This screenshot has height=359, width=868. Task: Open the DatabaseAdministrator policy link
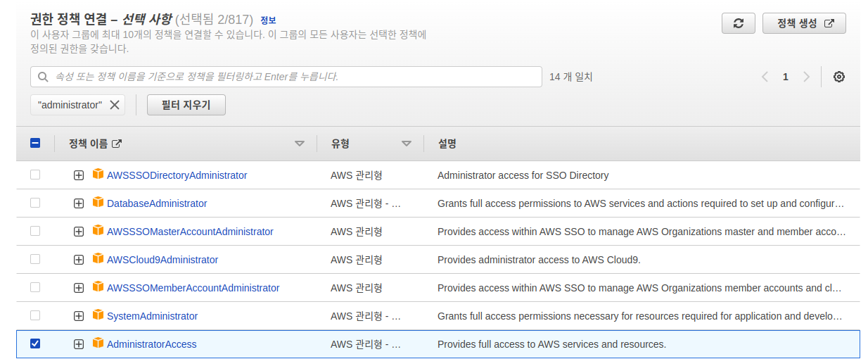(157, 203)
